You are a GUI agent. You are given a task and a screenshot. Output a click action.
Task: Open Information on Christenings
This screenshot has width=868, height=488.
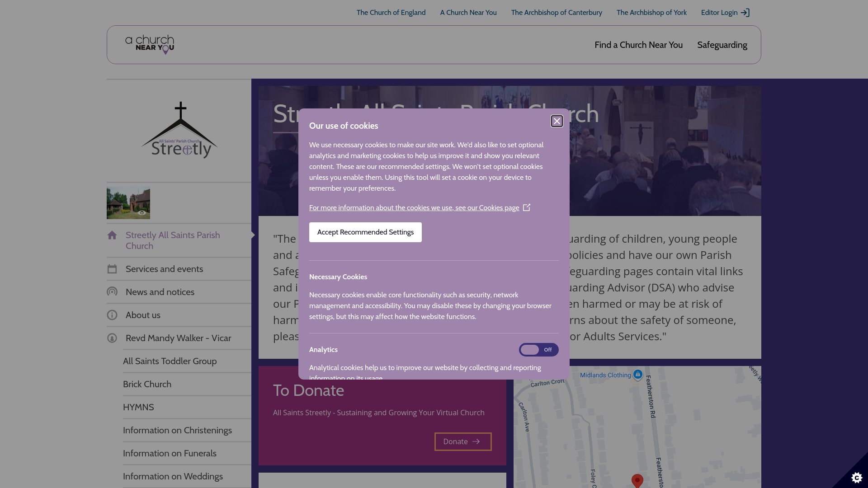click(177, 430)
